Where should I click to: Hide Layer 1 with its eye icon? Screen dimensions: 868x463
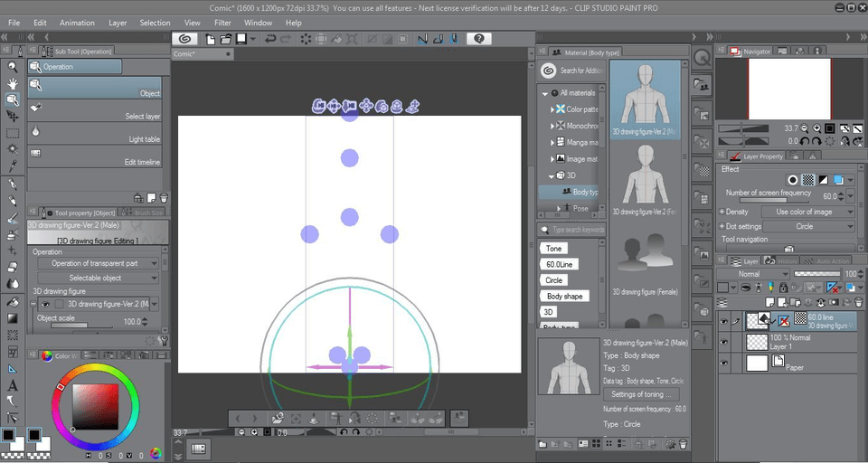coord(724,342)
